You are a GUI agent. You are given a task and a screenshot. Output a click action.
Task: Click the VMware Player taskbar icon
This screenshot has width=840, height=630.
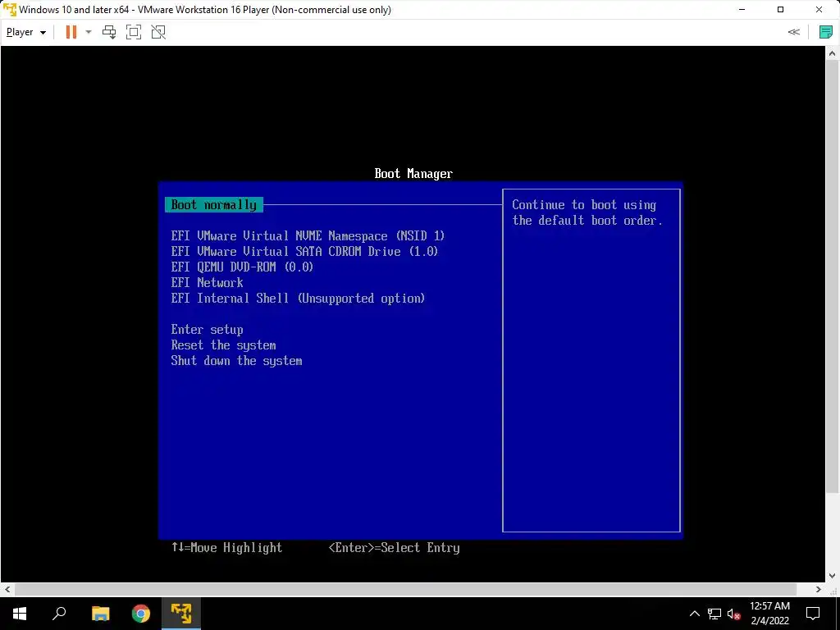(181, 614)
